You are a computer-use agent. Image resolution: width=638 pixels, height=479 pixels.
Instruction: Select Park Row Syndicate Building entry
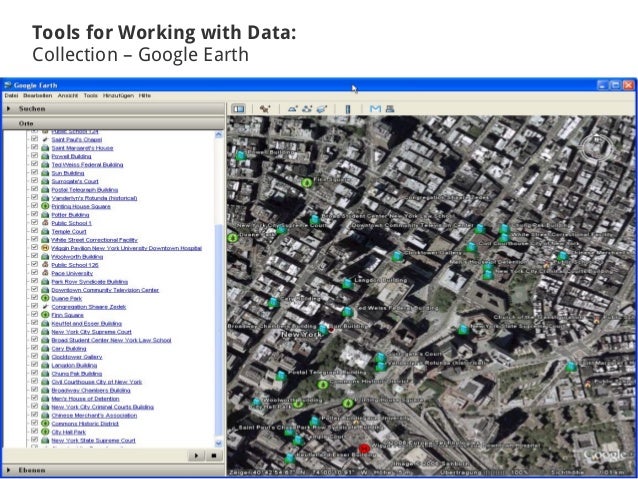point(90,282)
